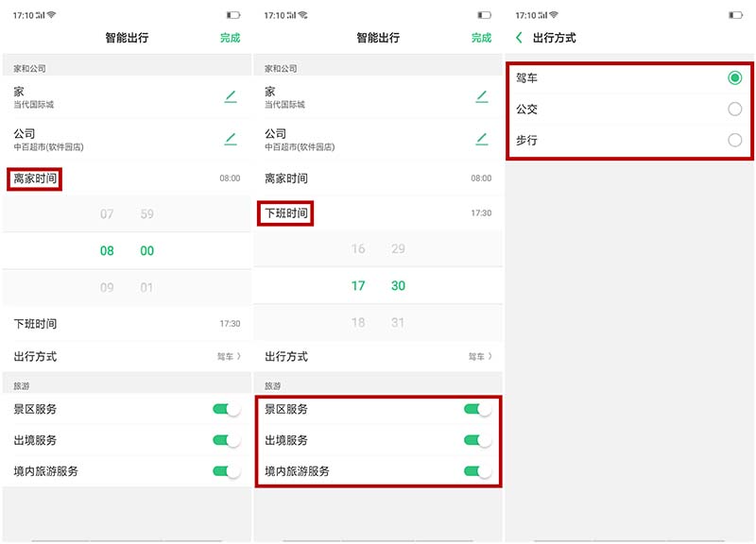Pick minute 31 in the 下班时间 picker

(398, 322)
